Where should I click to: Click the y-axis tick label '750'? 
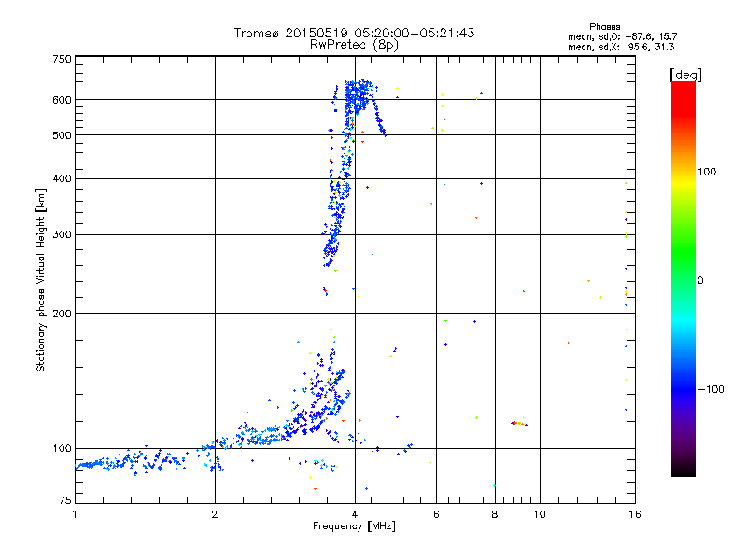click(x=62, y=59)
